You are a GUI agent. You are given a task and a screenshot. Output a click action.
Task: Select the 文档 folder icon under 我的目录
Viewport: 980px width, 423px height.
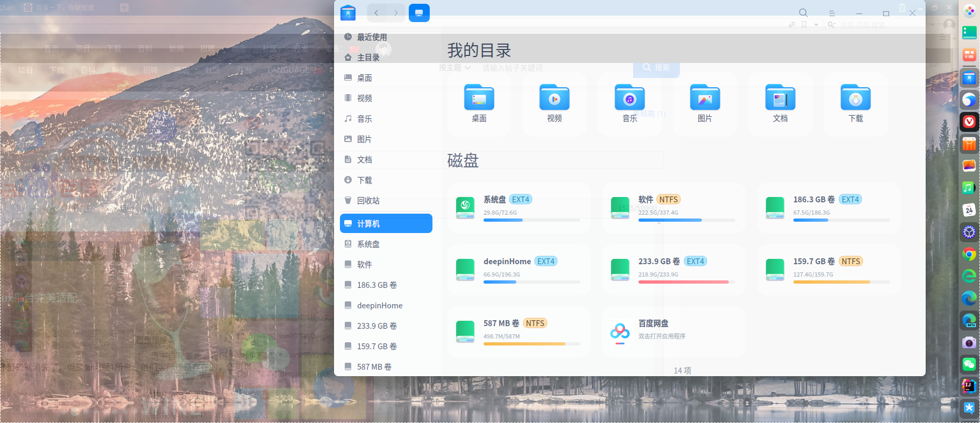coord(780,97)
